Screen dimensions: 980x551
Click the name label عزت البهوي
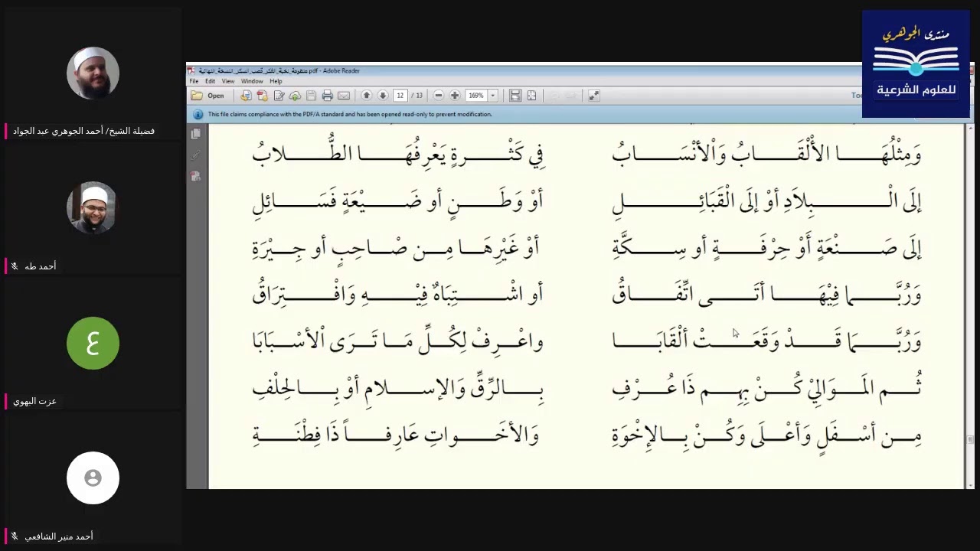coord(35,401)
